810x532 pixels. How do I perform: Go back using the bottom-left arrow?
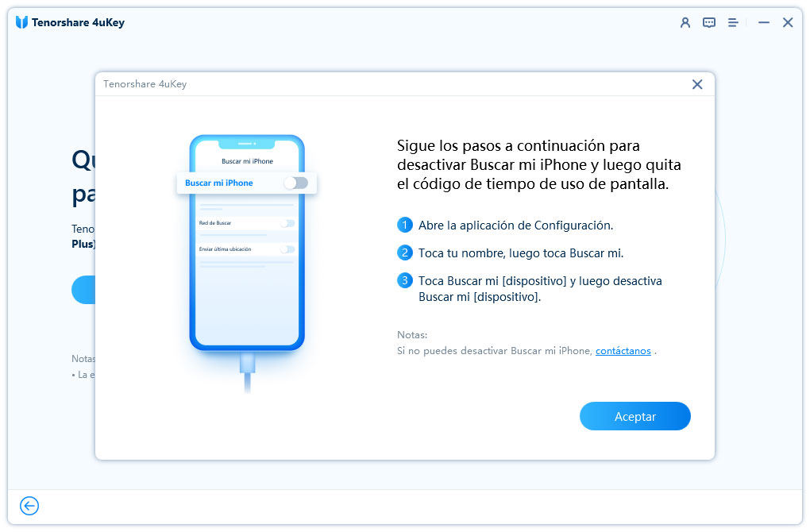29,506
